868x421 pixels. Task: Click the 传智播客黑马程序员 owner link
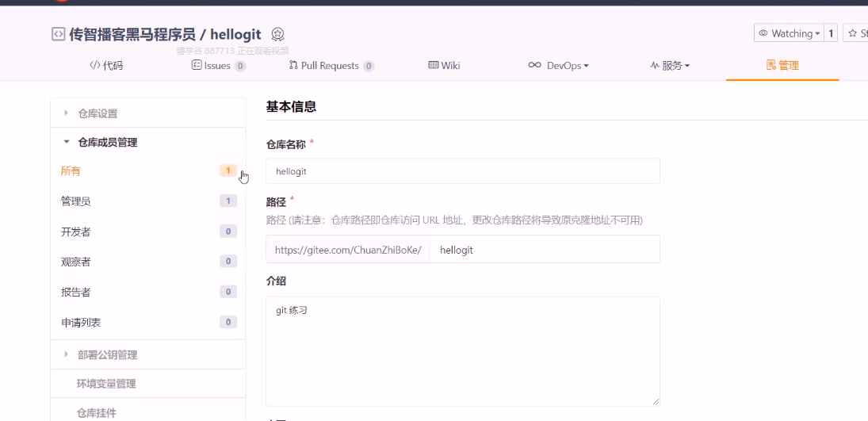point(132,34)
